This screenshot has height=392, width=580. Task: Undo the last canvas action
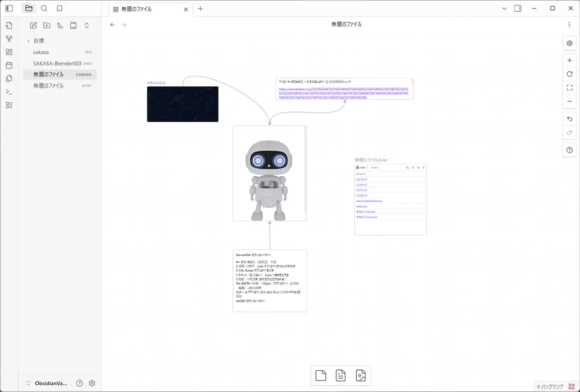(569, 119)
